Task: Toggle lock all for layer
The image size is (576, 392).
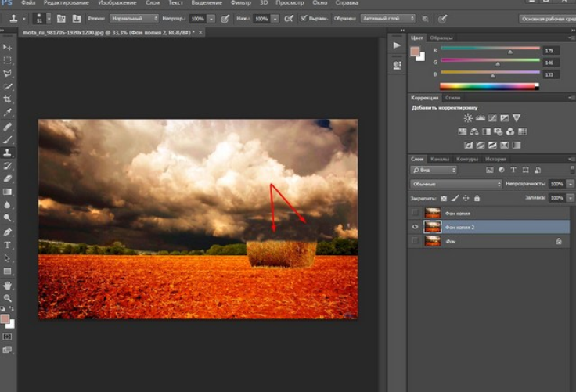Action: [x=477, y=199]
